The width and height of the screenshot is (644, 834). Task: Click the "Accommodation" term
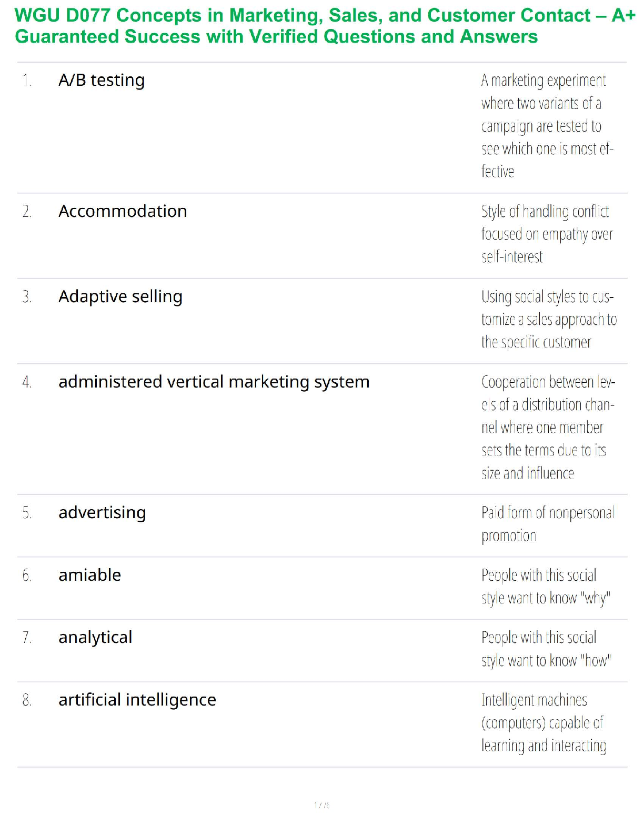(x=123, y=211)
